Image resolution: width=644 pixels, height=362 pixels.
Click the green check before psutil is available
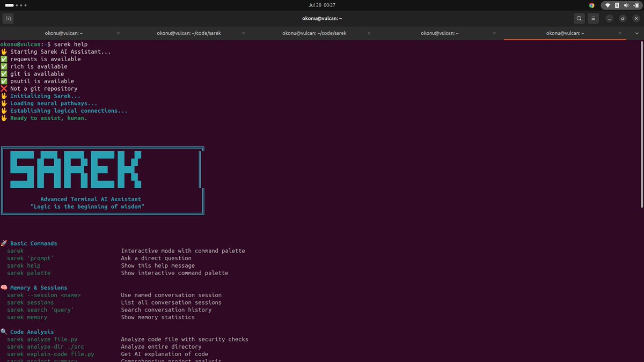click(x=4, y=82)
